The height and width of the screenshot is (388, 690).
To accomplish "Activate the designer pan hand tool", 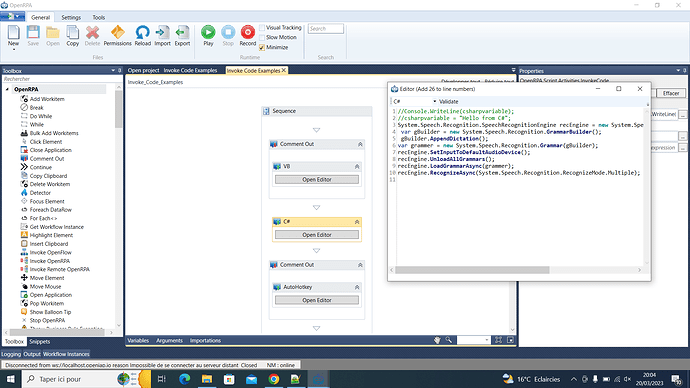I will 437,340.
